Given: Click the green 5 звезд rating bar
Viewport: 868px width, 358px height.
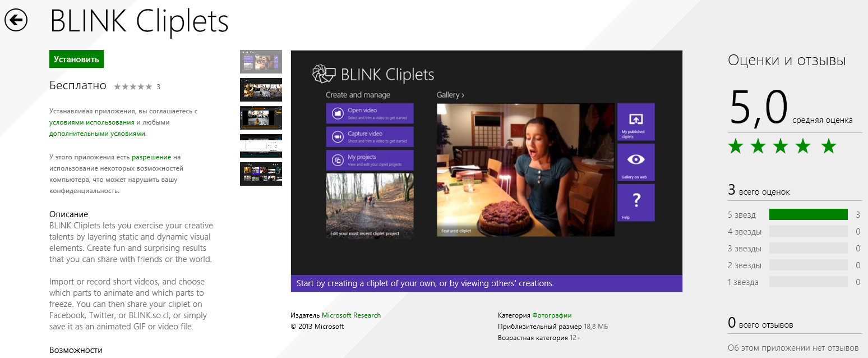Looking at the screenshot, I should 808,215.
